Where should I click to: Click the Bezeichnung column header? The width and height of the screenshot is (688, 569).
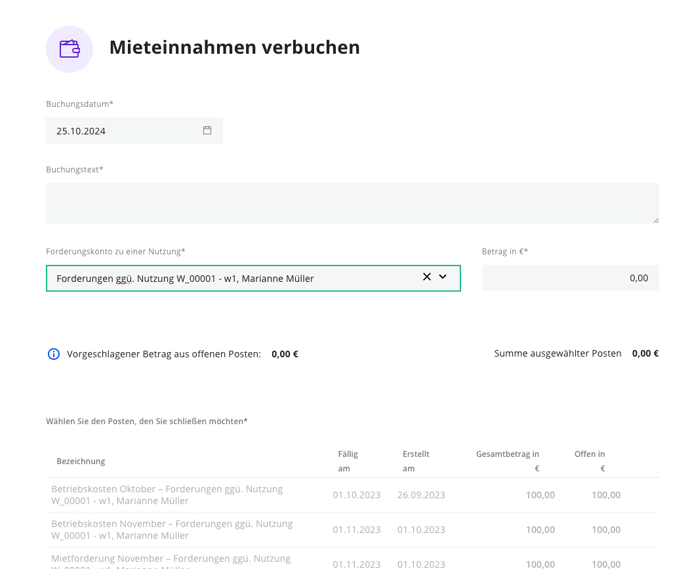pyautogui.click(x=81, y=461)
